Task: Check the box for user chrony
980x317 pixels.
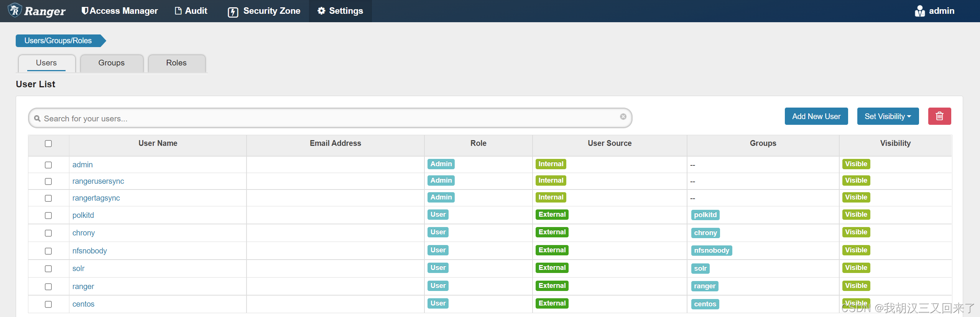Action: click(48, 233)
